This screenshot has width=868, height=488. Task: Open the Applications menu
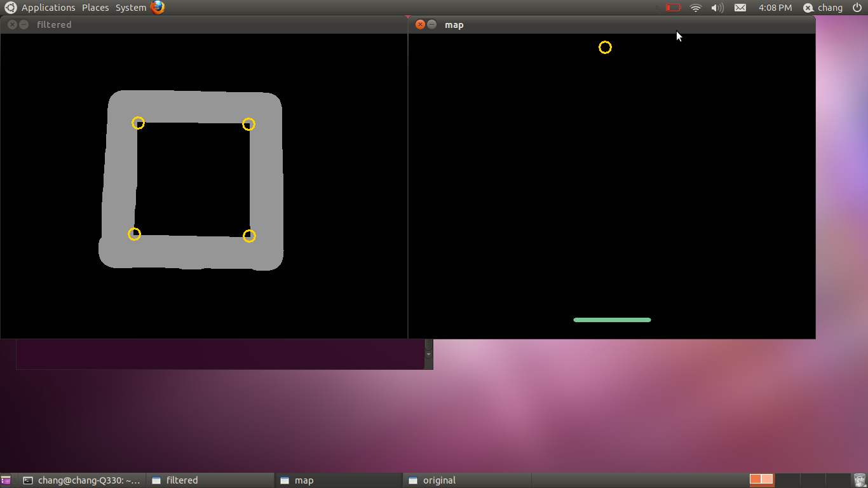(48, 8)
